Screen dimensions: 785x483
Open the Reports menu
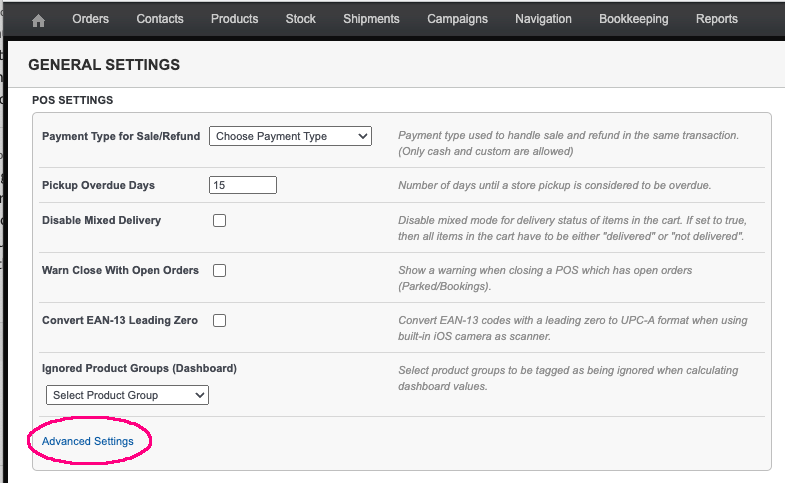click(716, 19)
